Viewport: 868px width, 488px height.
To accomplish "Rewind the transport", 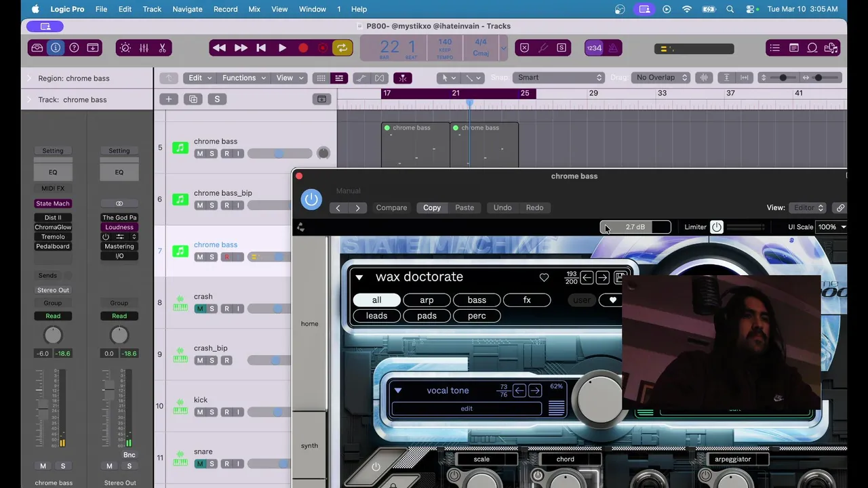I will point(219,48).
